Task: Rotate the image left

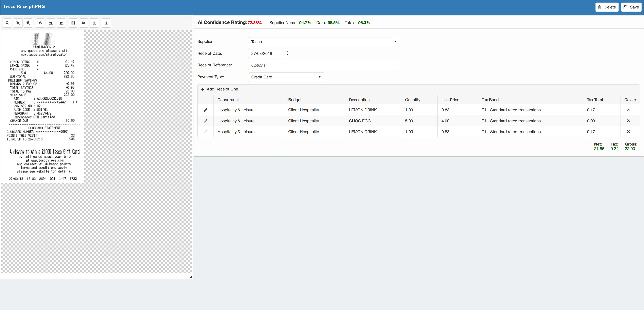Action: tap(61, 23)
